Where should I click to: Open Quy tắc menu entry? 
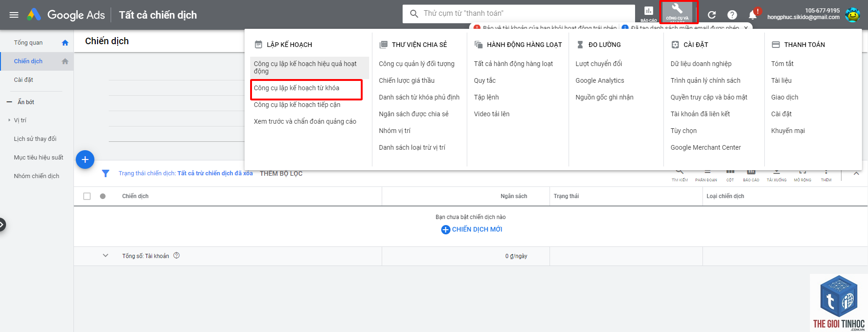coord(485,80)
